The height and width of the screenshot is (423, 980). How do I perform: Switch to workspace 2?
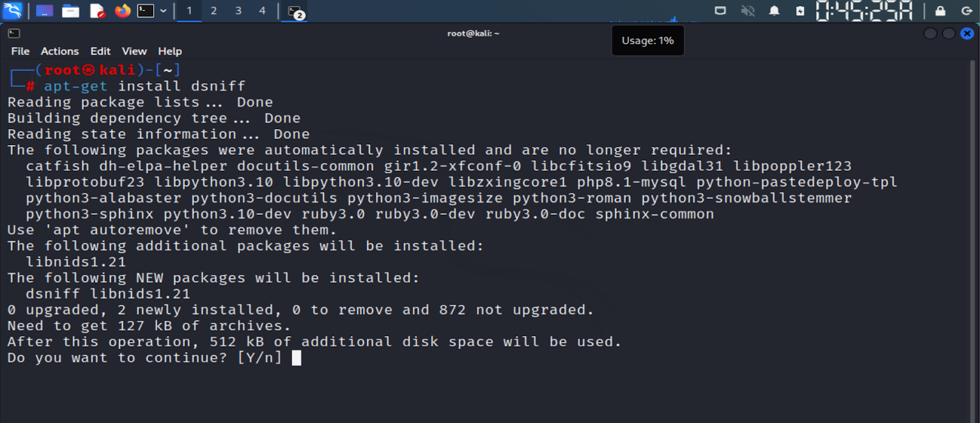214,10
